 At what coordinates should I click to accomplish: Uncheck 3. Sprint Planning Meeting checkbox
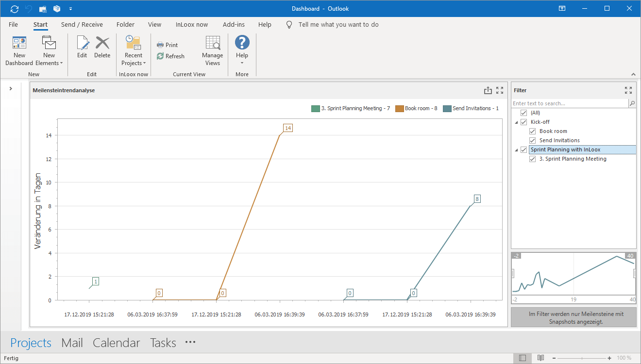pyautogui.click(x=533, y=159)
